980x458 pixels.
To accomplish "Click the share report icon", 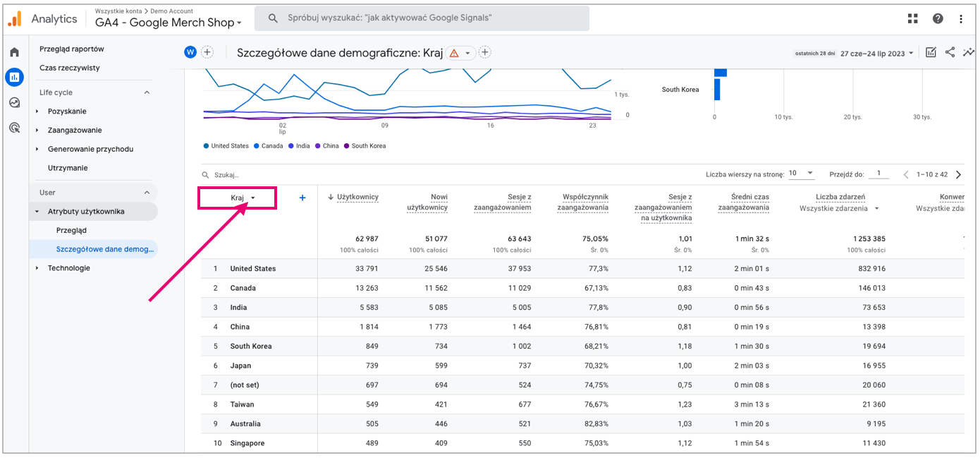I will click(x=950, y=52).
